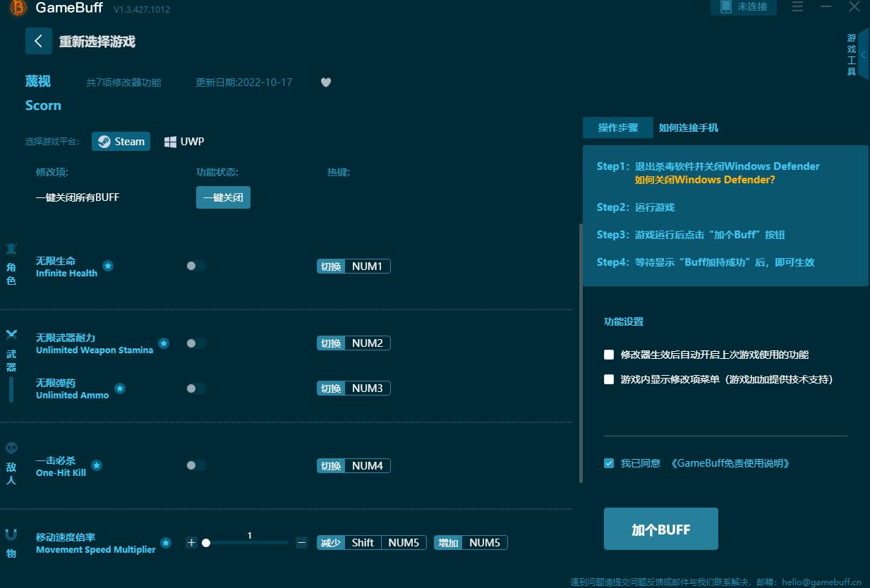Minimize the GameBuff window
The image size is (870, 588).
click(x=826, y=7)
